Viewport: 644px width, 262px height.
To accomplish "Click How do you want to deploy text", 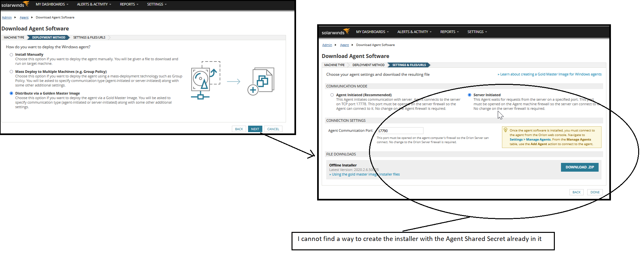I will click(48, 47).
